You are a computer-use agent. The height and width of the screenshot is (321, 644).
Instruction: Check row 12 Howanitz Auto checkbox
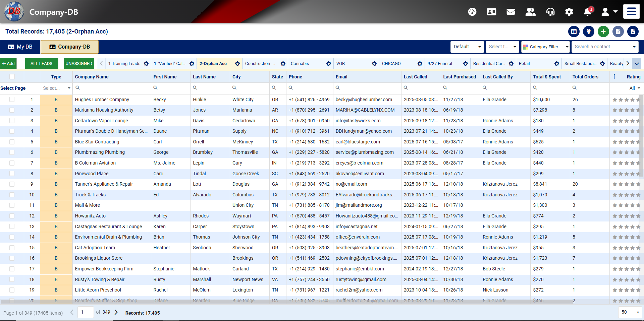(12, 216)
